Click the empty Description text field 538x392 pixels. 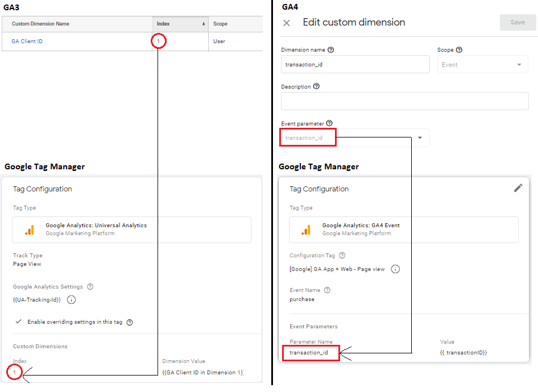(404, 101)
